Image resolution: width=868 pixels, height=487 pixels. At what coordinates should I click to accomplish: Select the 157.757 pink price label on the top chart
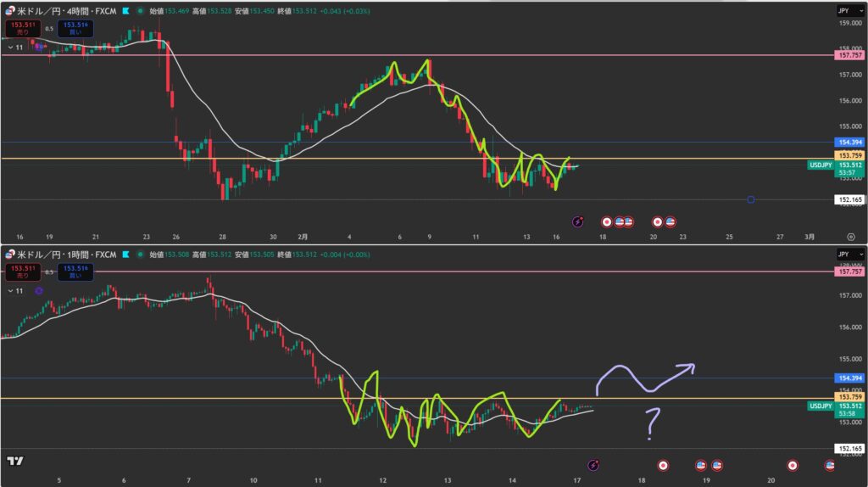click(849, 55)
